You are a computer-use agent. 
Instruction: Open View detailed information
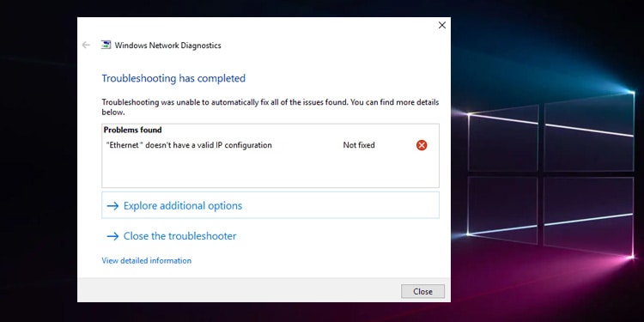click(146, 260)
